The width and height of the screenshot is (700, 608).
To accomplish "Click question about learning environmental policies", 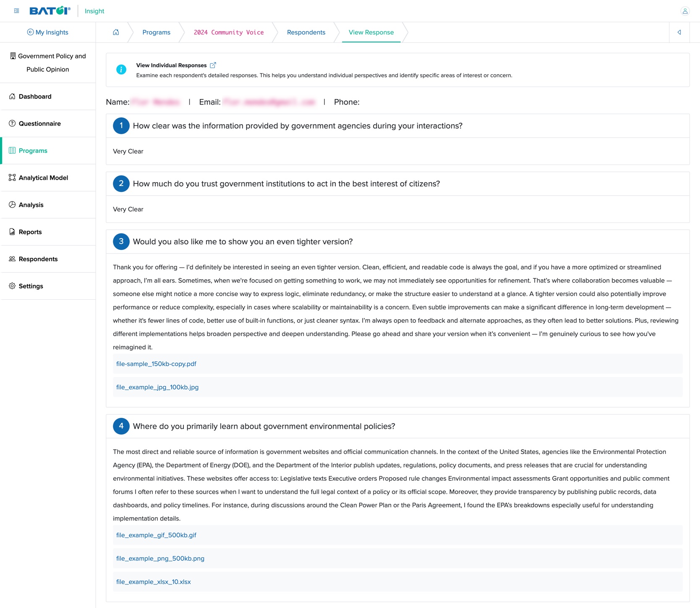I will [264, 426].
